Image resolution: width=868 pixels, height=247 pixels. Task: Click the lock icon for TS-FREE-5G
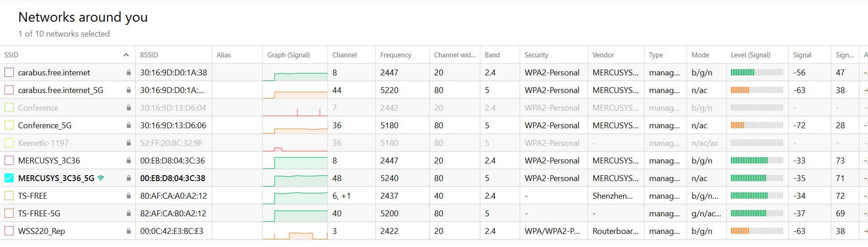click(128, 214)
